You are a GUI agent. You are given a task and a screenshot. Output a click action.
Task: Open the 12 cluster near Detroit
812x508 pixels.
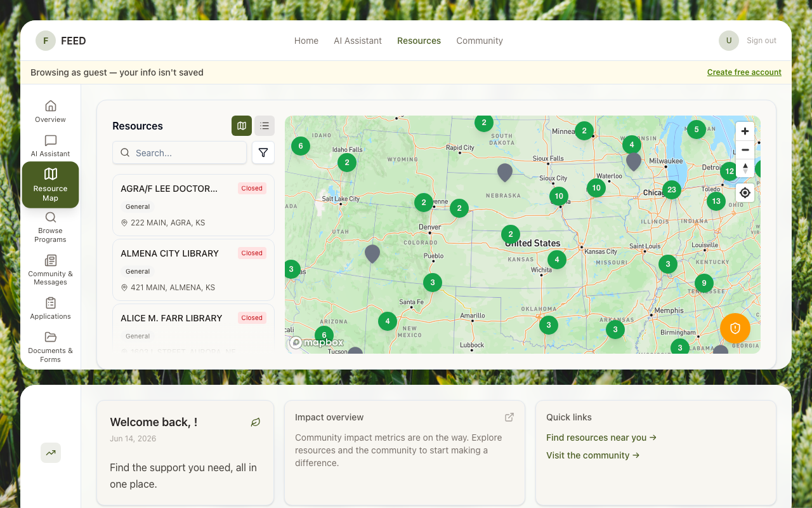click(x=730, y=171)
